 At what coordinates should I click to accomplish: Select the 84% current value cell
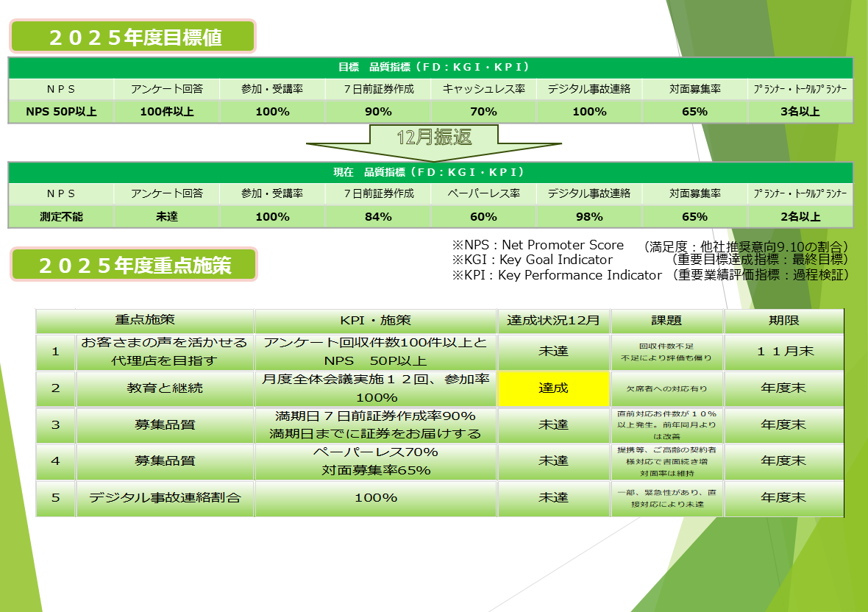click(378, 217)
